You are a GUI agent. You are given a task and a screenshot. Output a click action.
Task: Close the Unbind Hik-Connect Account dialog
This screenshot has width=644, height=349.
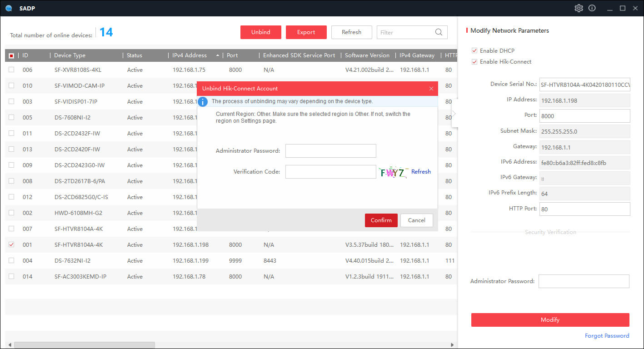pos(431,89)
